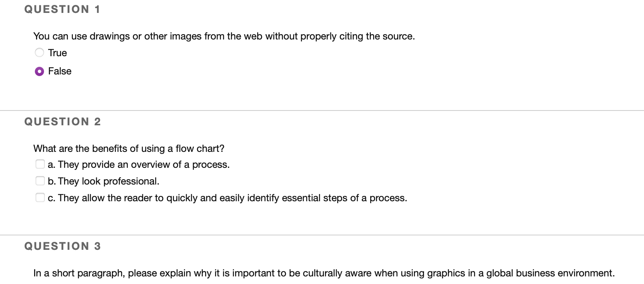
Task: Click the QUESTION 2 heading
Action: coord(62,121)
